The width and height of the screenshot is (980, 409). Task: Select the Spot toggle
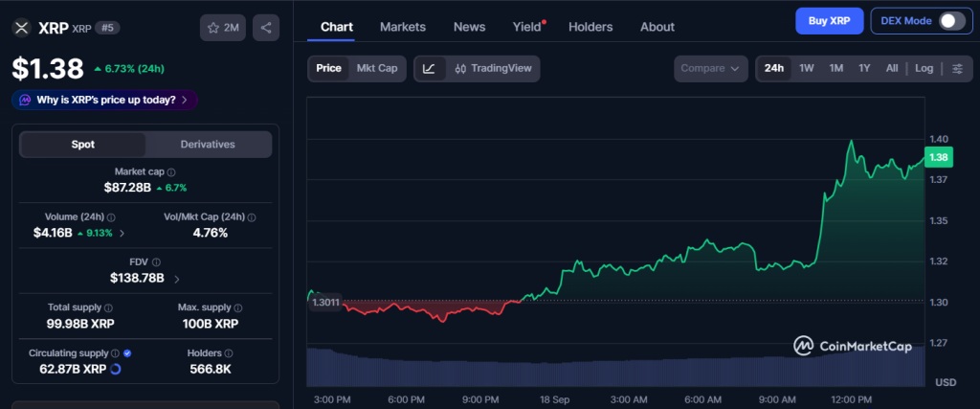82,145
